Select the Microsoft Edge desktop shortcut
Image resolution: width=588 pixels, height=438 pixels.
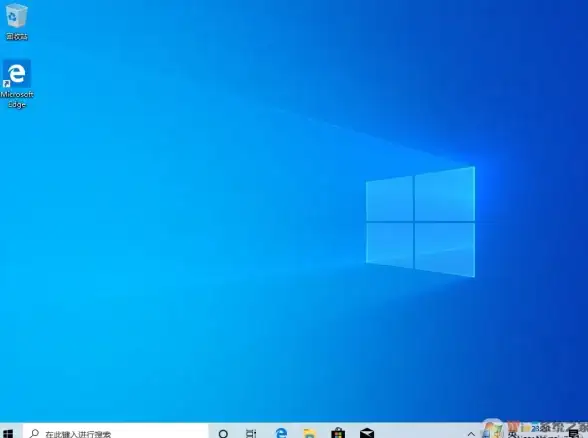[17, 84]
